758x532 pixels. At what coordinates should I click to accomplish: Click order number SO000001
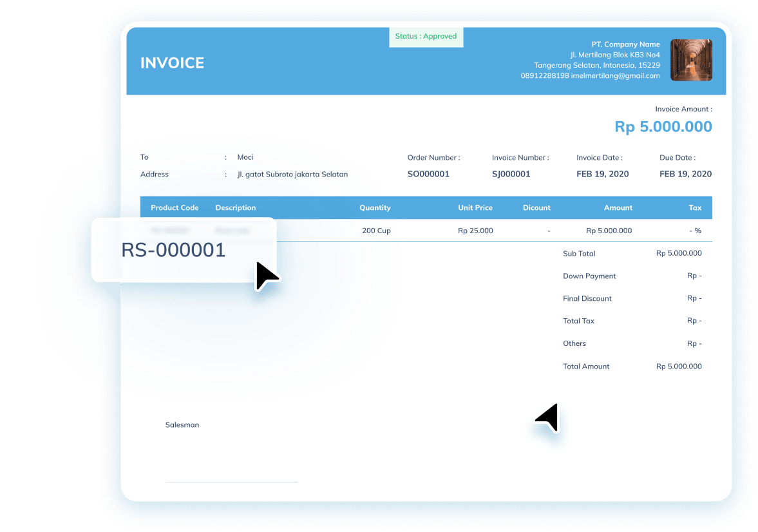tap(428, 174)
